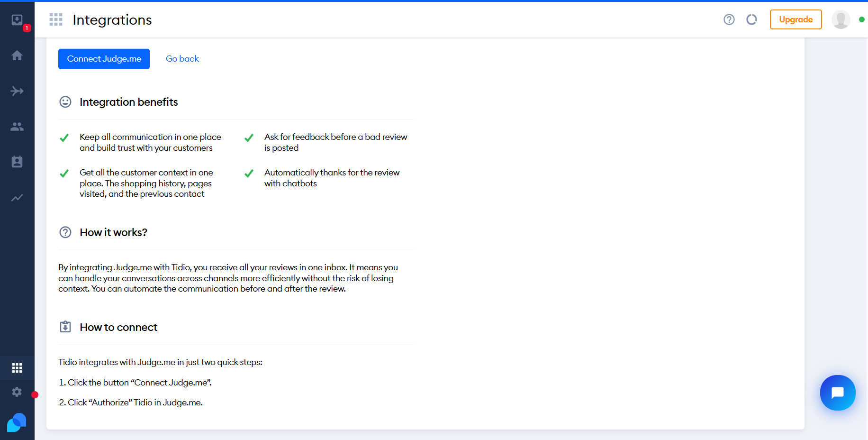Click step 1 "Click the button Connect Judge.me"

135,383
